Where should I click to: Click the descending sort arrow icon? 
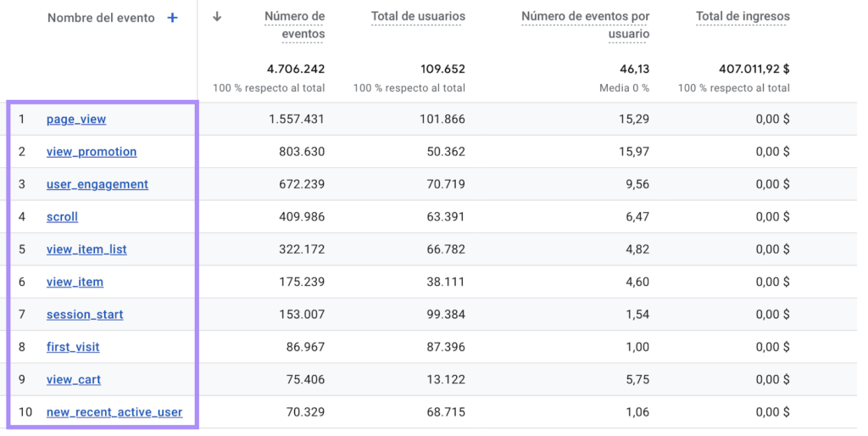[x=218, y=17]
